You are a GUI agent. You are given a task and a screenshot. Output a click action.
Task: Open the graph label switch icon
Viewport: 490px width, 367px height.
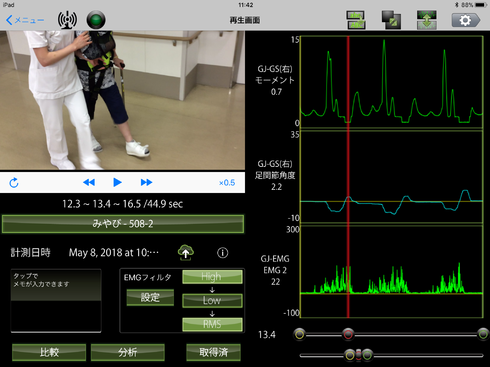pos(356,20)
